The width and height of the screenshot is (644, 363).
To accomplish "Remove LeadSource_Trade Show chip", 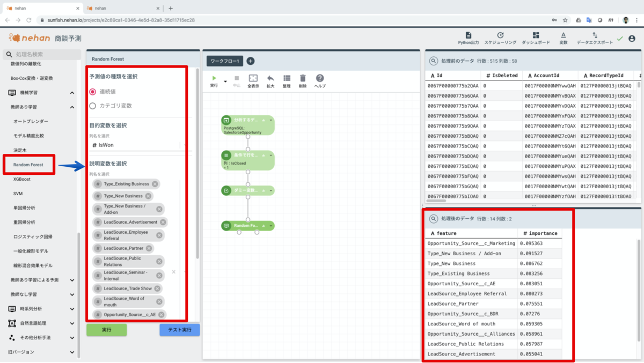I will (157, 288).
